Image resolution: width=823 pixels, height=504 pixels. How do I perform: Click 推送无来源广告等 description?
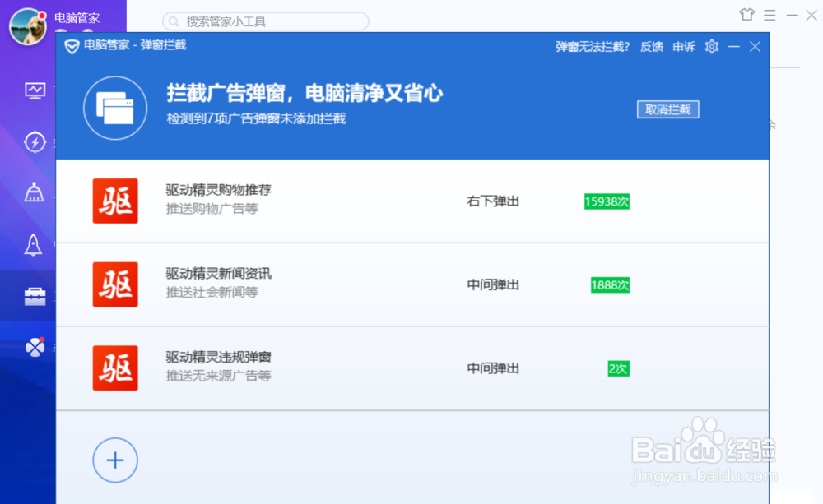click(x=218, y=376)
